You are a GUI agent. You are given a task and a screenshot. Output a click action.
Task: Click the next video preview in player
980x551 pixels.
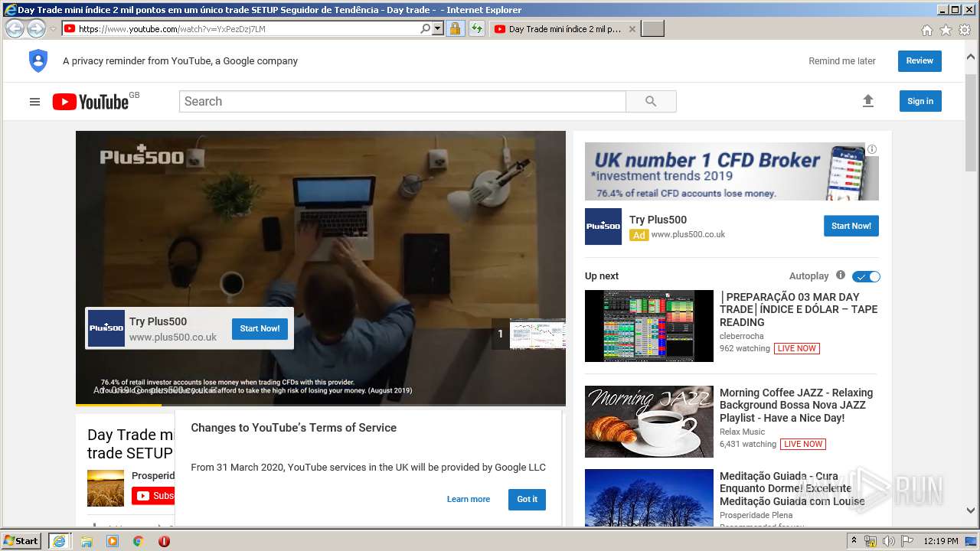[x=537, y=334]
